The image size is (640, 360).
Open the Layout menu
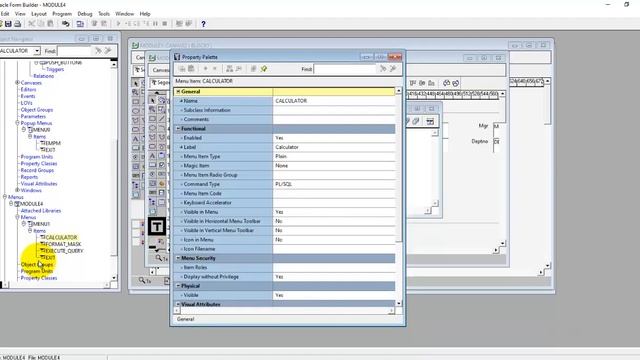point(39,13)
